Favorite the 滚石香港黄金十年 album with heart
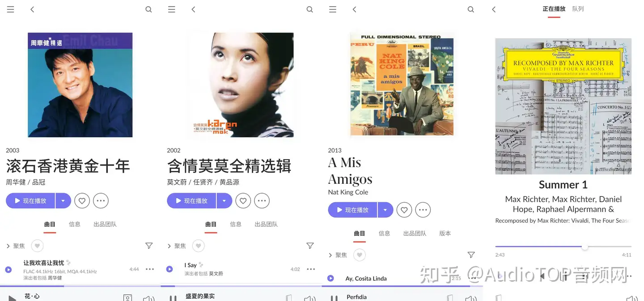Viewport: 644px width, 301px height. click(x=82, y=201)
